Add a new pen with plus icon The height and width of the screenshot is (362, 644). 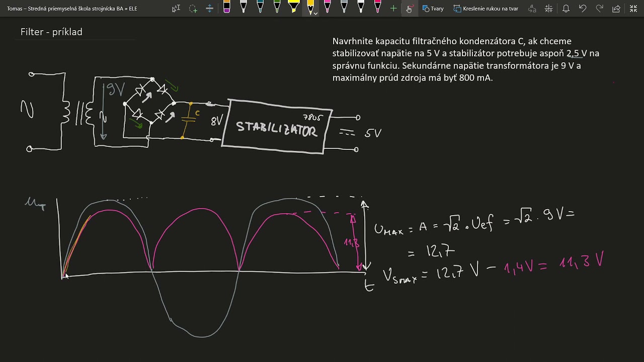click(393, 9)
